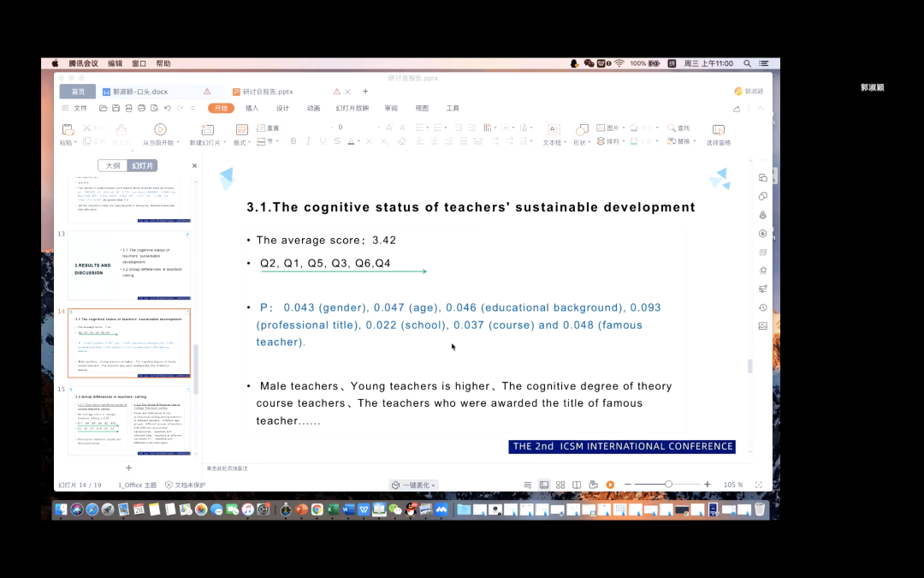Toggle Underline formatting
The width and height of the screenshot is (924, 578).
[323, 141]
